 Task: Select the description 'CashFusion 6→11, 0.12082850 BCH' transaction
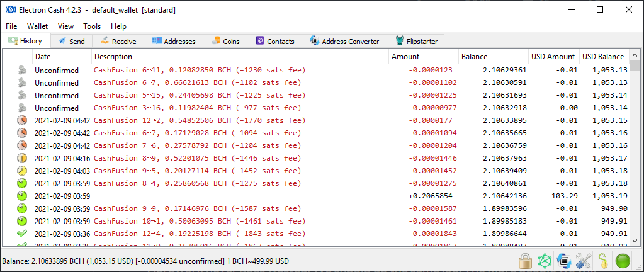click(x=199, y=71)
